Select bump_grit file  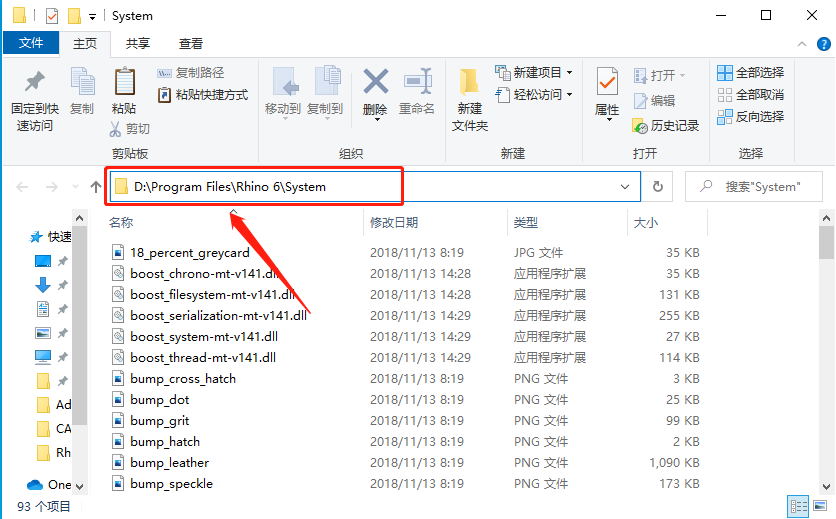click(x=151, y=421)
